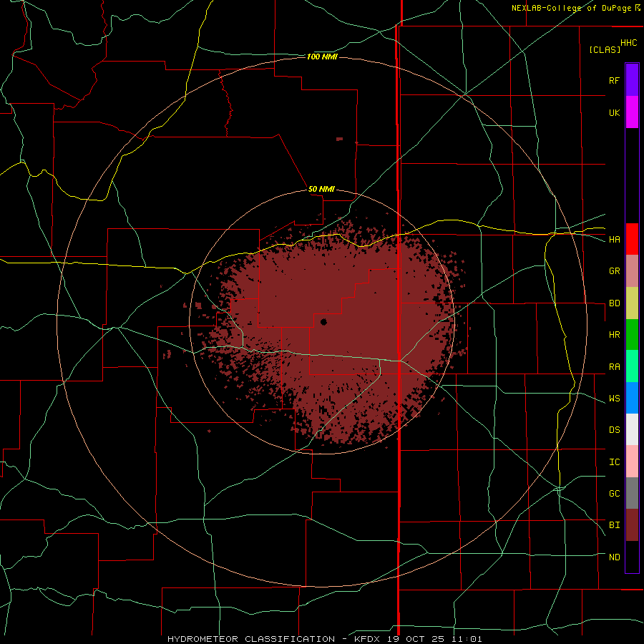Click the '50 NMI' range ring label
The width and height of the screenshot is (644, 644).
click(321, 189)
